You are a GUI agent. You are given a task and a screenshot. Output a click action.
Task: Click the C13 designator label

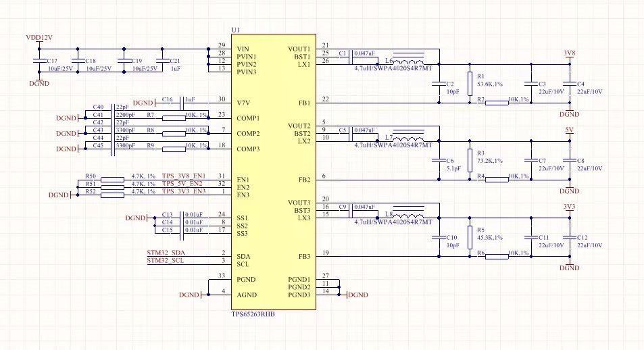[x=167, y=214]
